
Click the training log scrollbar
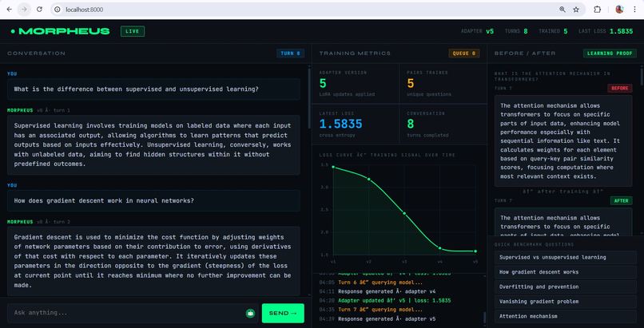coord(484,318)
